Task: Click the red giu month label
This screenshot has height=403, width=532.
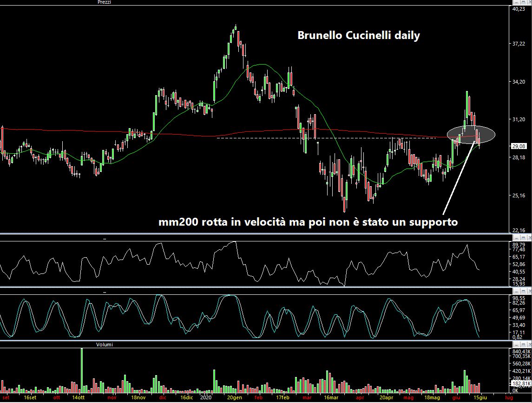Action: pyautogui.click(x=456, y=397)
